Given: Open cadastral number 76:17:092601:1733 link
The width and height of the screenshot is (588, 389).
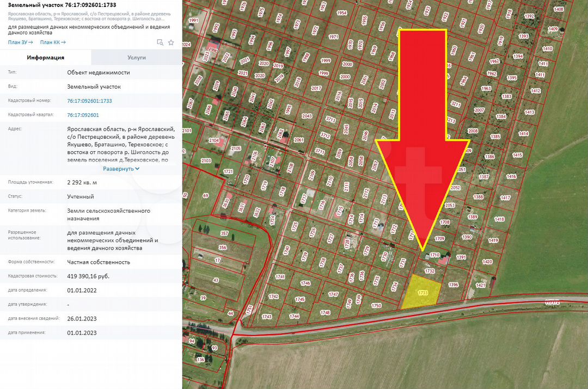Looking at the screenshot, I should click(x=89, y=101).
